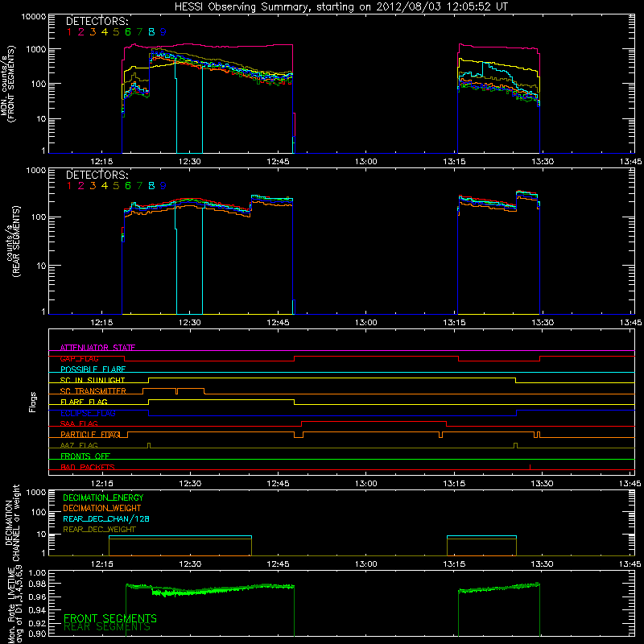This screenshot has height=644, width=644.
Task: Click DETECTORS: heading in front segments plot
Action: (97, 21)
